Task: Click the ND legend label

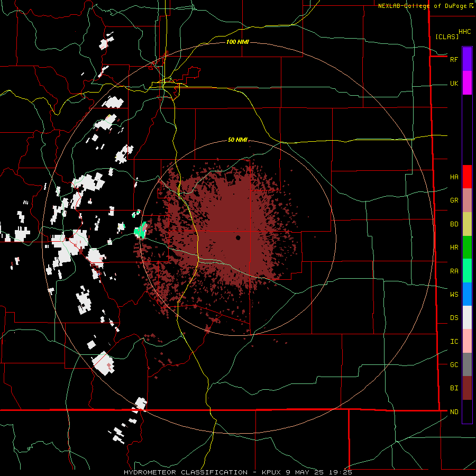Action: click(454, 412)
